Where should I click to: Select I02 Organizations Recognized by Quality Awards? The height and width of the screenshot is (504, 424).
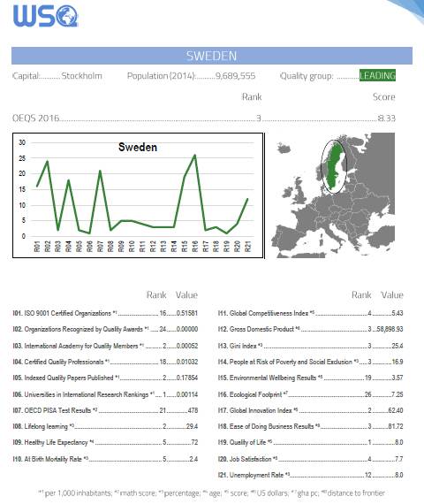tap(105, 329)
